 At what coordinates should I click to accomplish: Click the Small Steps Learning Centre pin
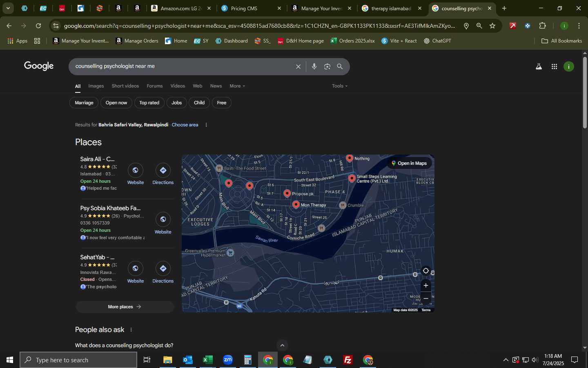click(x=352, y=178)
